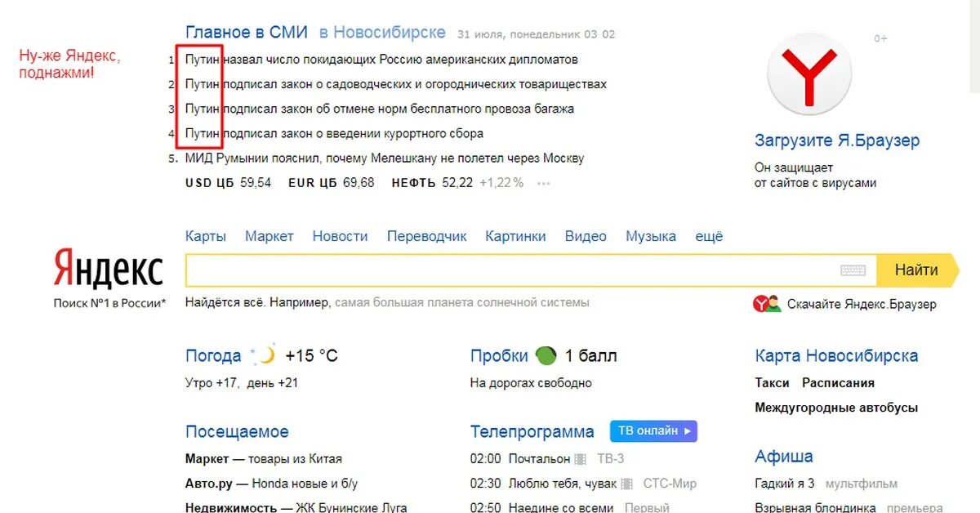The width and height of the screenshot is (980, 513).
Task: Click Авто.ру — Honda новые и б/у
Action: 271,483
